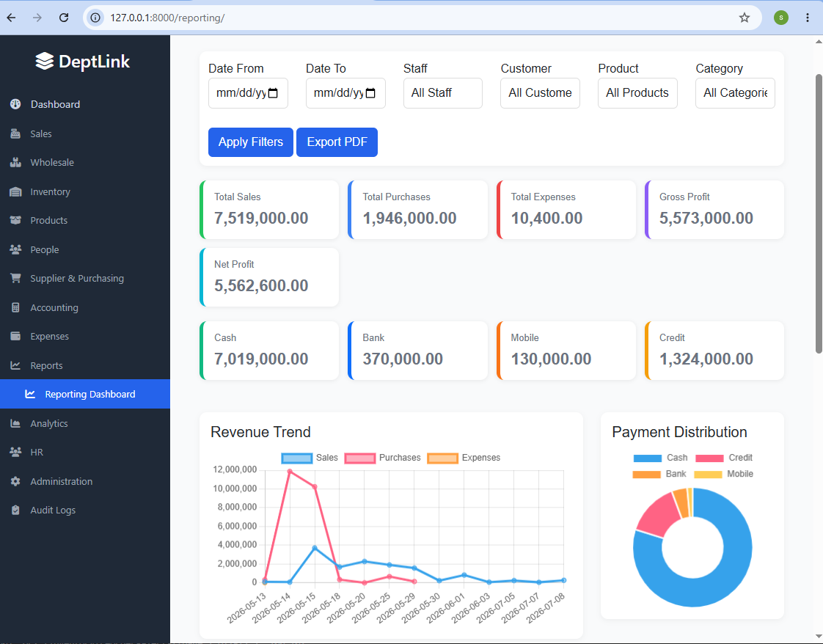Open the Date From calendar picker icon
Viewport: 823px width, 644px height.
pyautogui.click(x=273, y=93)
